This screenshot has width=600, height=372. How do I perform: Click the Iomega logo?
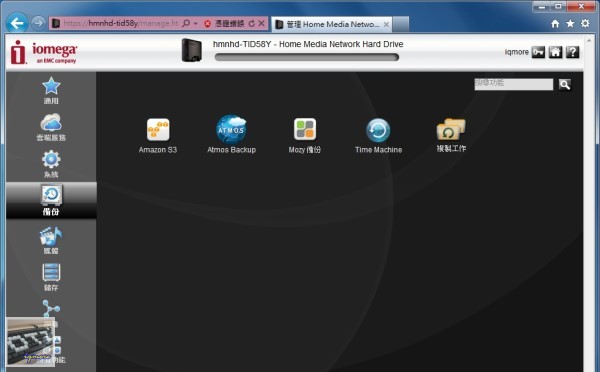pos(43,52)
